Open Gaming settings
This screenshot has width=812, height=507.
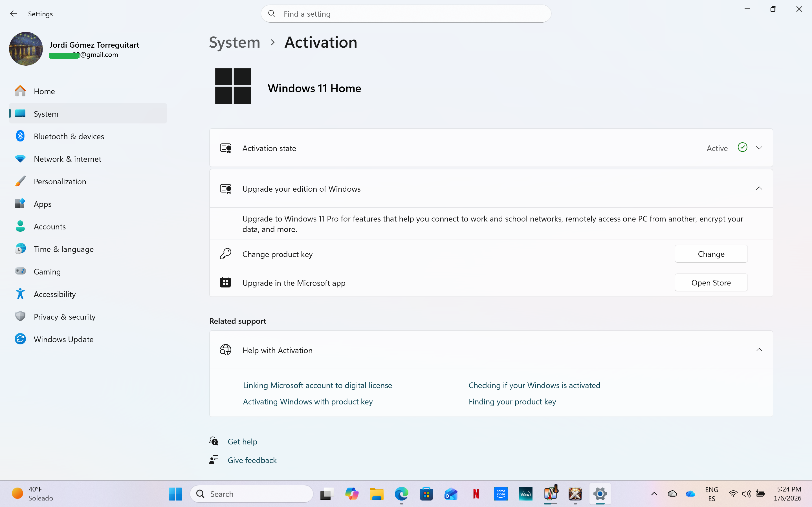[88, 271]
